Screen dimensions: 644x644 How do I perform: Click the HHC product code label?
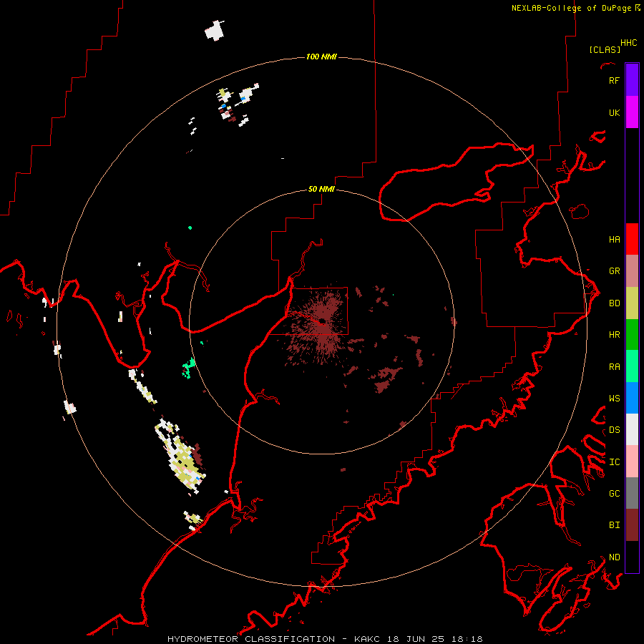tap(628, 43)
